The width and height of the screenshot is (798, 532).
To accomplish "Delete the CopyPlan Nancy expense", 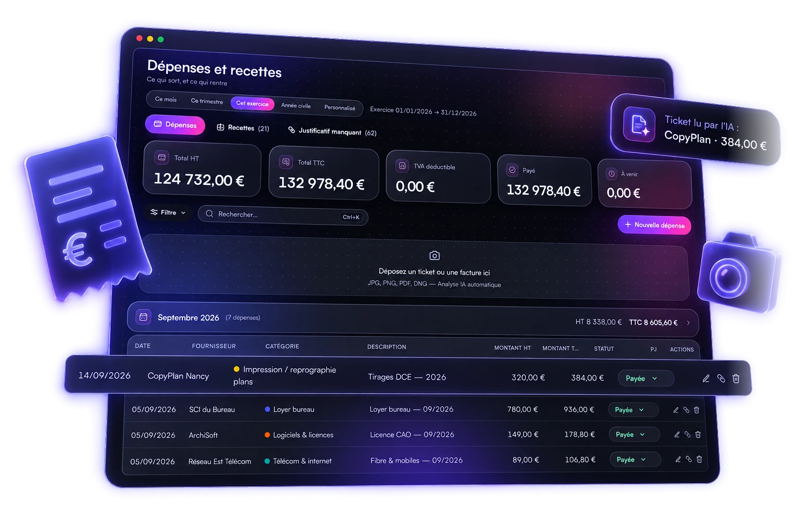I will point(736,379).
